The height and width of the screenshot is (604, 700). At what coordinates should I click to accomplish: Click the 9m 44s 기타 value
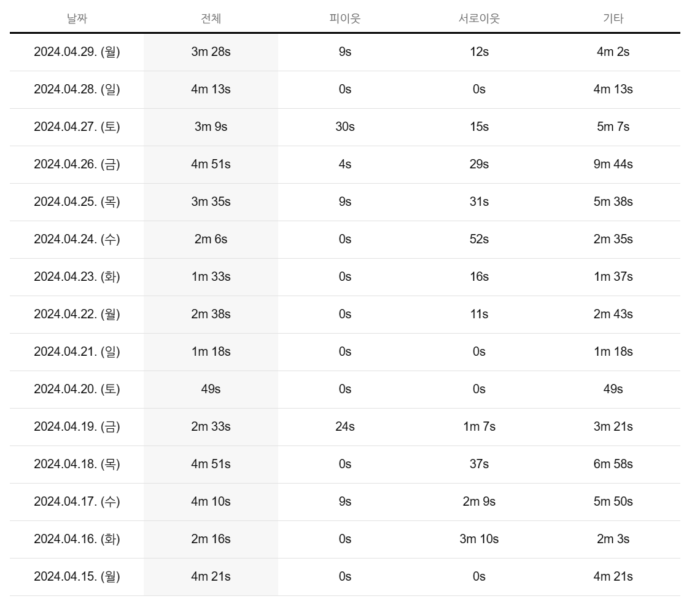click(x=613, y=165)
